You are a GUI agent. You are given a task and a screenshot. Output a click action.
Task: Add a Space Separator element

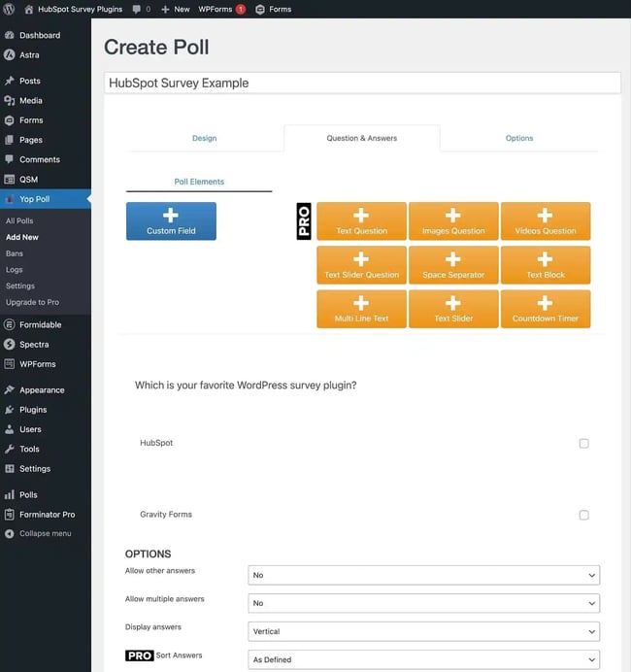[453, 265]
